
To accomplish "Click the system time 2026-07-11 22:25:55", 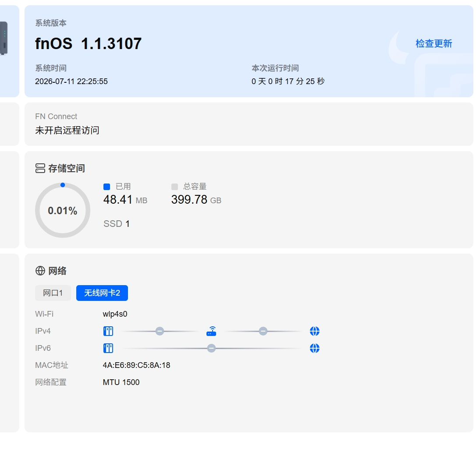I will tap(71, 81).
